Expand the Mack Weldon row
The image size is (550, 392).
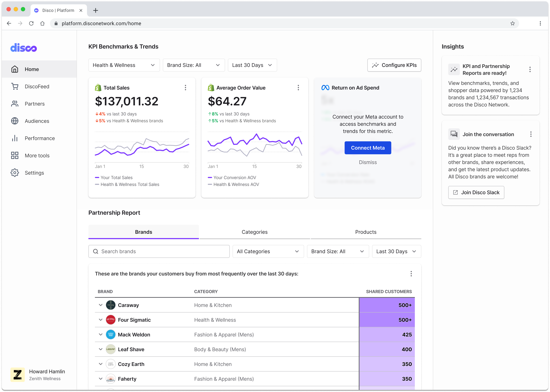(101, 334)
